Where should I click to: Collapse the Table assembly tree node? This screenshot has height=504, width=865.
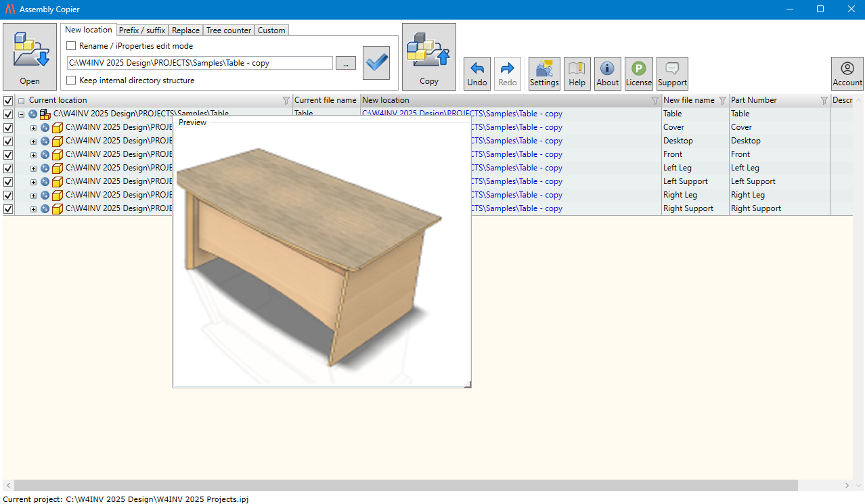[21, 114]
